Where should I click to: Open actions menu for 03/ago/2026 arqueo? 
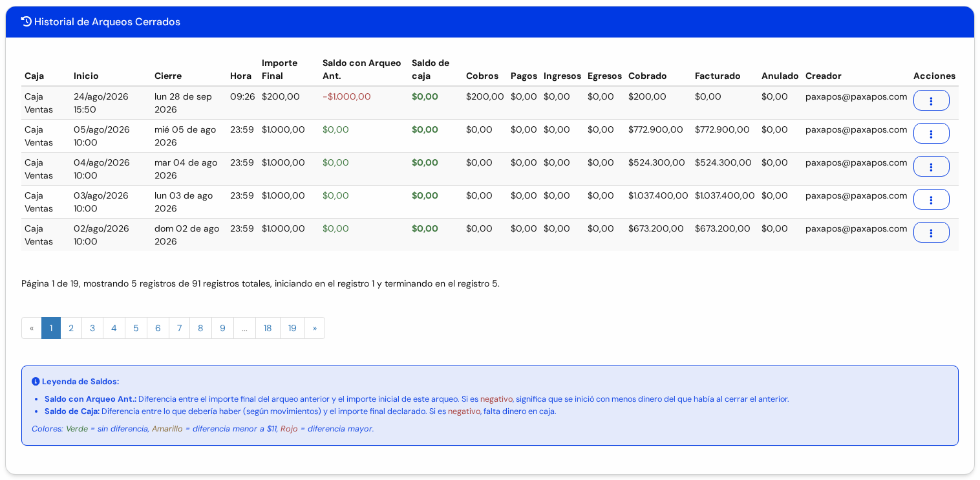[931, 199]
